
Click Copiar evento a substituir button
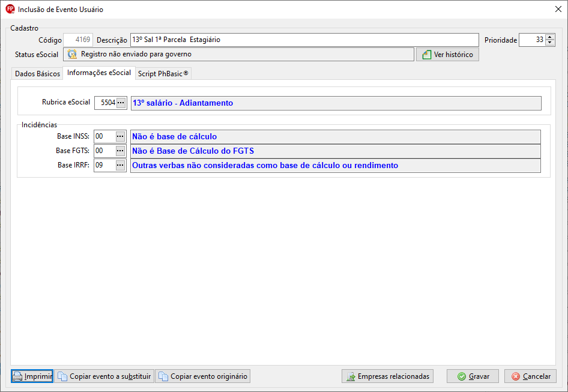click(104, 376)
